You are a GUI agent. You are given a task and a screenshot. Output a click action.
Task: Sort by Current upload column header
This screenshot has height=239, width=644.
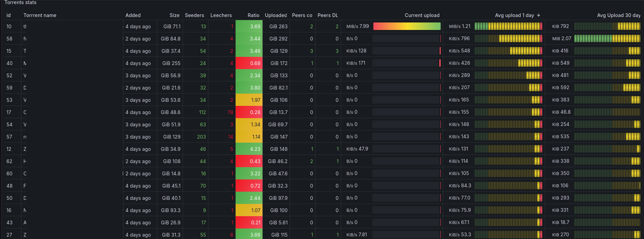point(422,15)
